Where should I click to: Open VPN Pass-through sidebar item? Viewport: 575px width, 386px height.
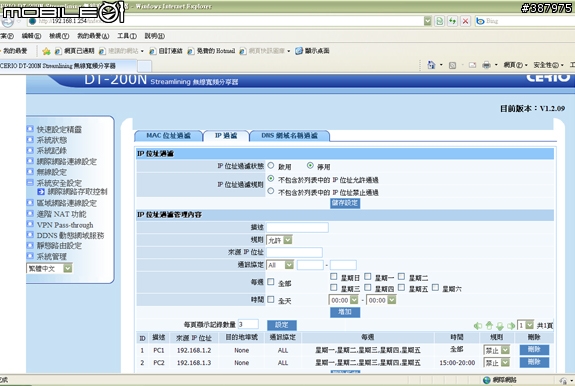click(65, 225)
